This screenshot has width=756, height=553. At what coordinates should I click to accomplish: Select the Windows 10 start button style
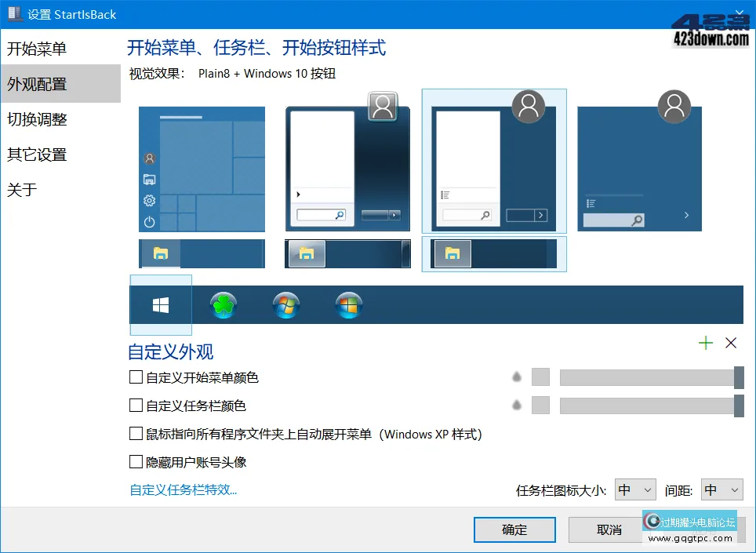click(x=161, y=304)
